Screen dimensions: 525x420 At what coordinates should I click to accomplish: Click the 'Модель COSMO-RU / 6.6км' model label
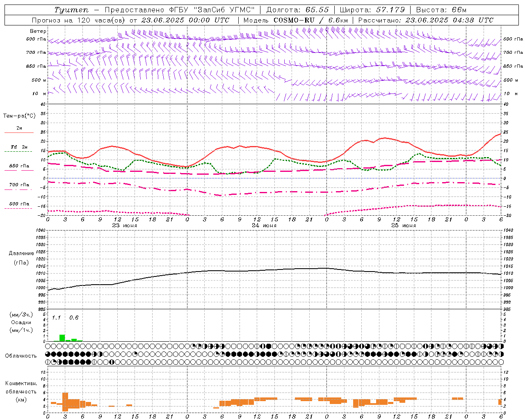[x=296, y=20]
